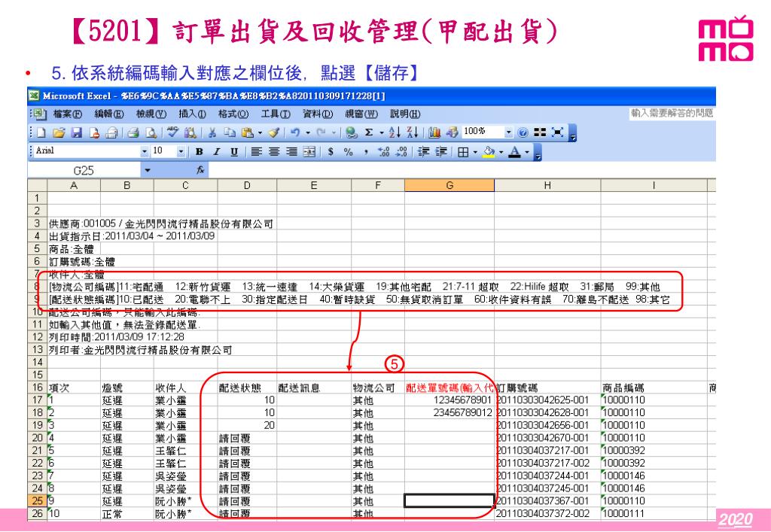Click Increase Indent icon
The image size is (771, 532).
[x=441, y=152]
